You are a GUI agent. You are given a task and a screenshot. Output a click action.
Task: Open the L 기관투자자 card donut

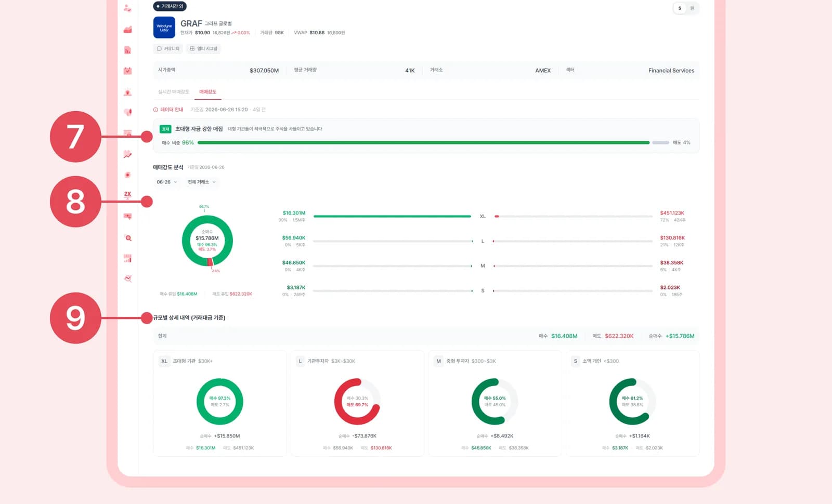pyautogui.click(x=357, y=402)
